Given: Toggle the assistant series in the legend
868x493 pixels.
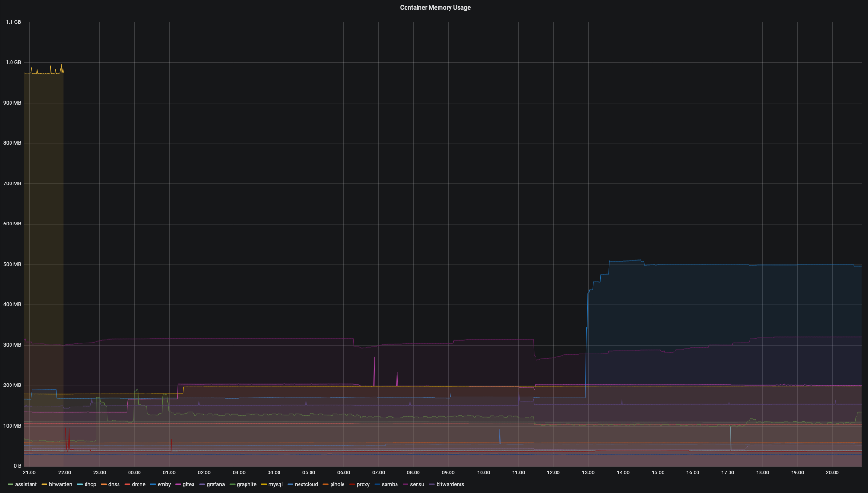Looking at the screenshot, I should click(x=26, y=484).
